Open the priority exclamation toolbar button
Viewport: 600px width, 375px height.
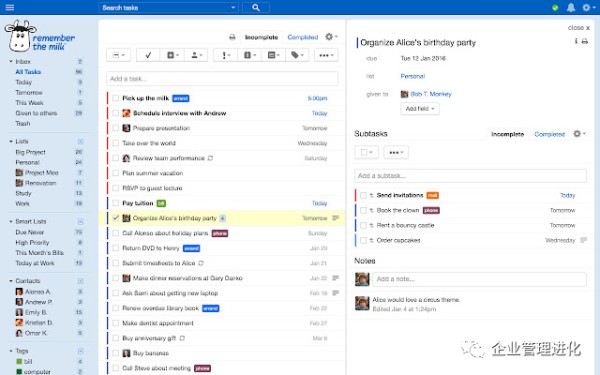click(x=226, y=55)
